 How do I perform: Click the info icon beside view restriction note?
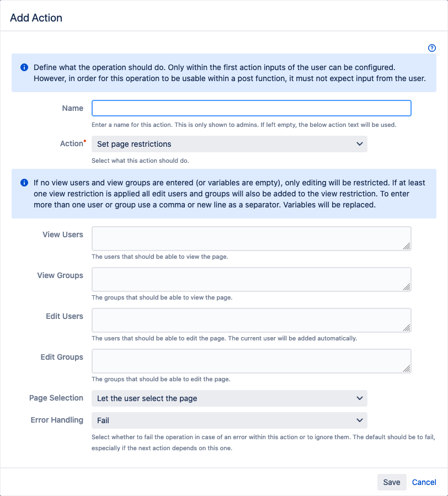tap(24, 183)
